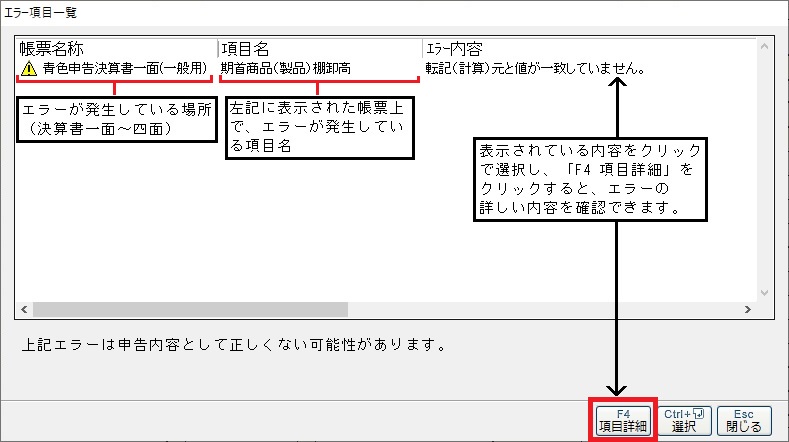Click the vertical scrollbar down arrow
The height and width of the screenshot is (442, 789).
765,293
